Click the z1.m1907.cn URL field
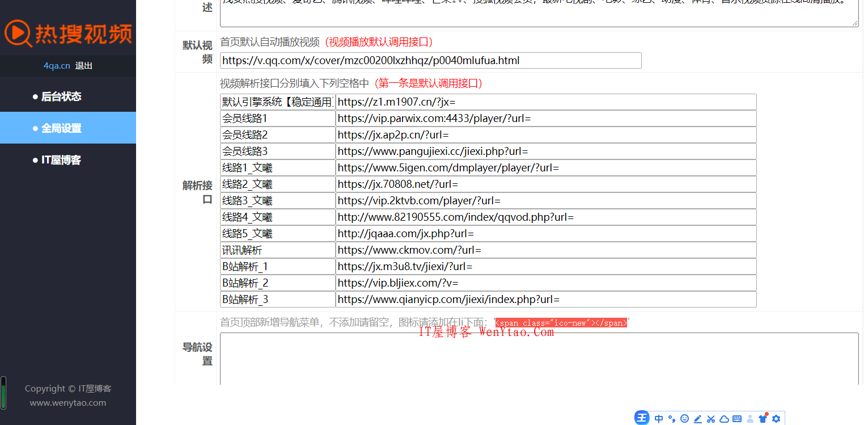868x425 pixels. pos(546,102)
